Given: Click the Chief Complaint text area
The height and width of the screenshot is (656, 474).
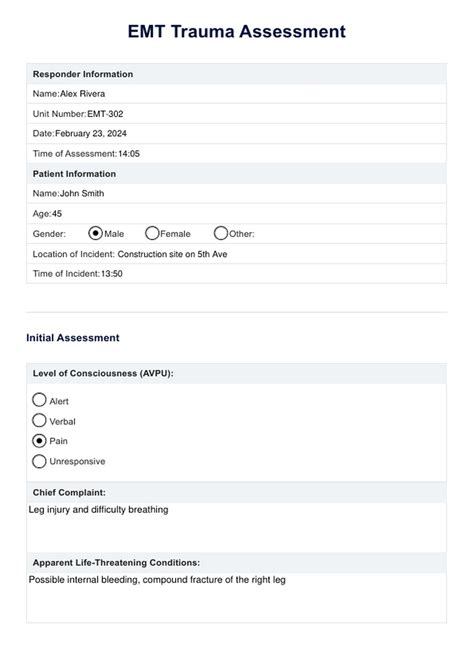Looking at the screenshot, I should pyautogui.click(x=236, y=527).
